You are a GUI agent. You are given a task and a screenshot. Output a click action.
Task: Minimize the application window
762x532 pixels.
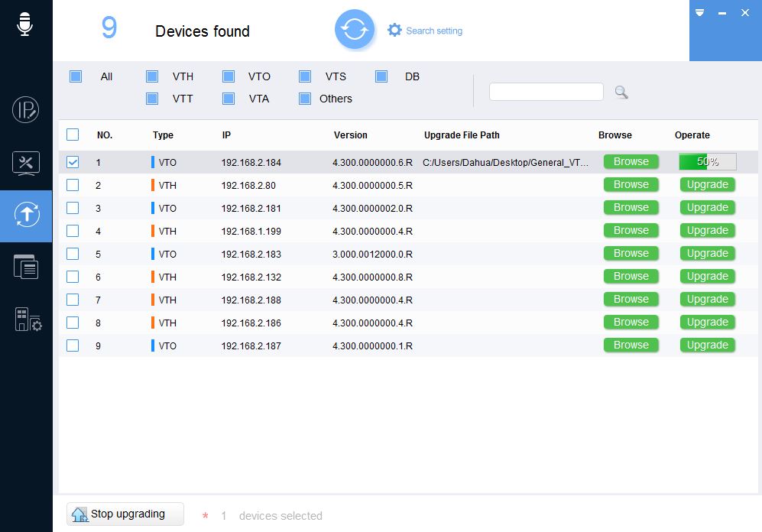tap(722, 13)
